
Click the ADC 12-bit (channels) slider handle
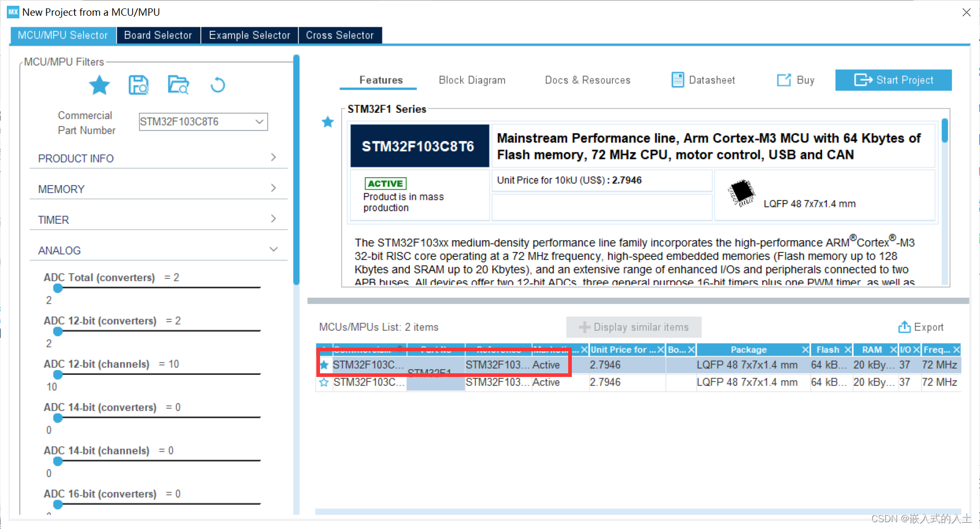[58, 374]
